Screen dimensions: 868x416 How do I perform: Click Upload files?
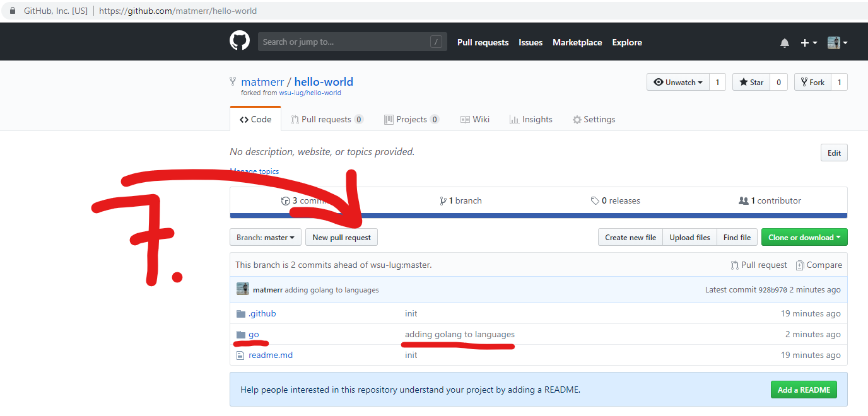click(689, 237)
